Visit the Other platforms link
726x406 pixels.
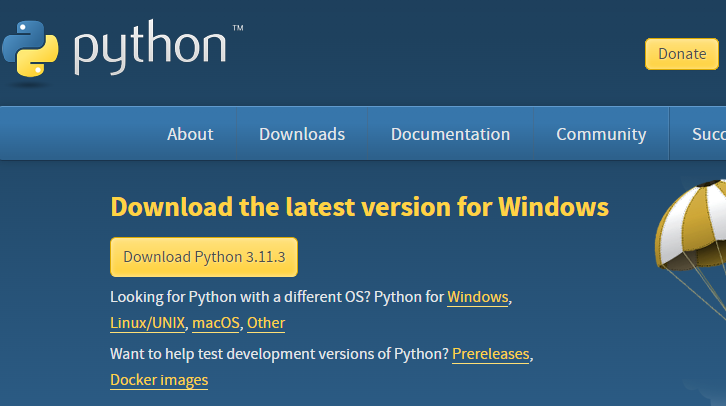click(266, 323)
